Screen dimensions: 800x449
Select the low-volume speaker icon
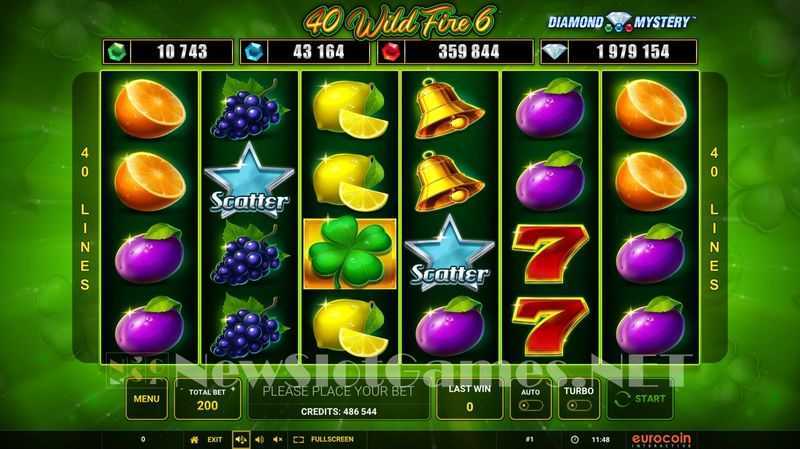click(260, 439)
